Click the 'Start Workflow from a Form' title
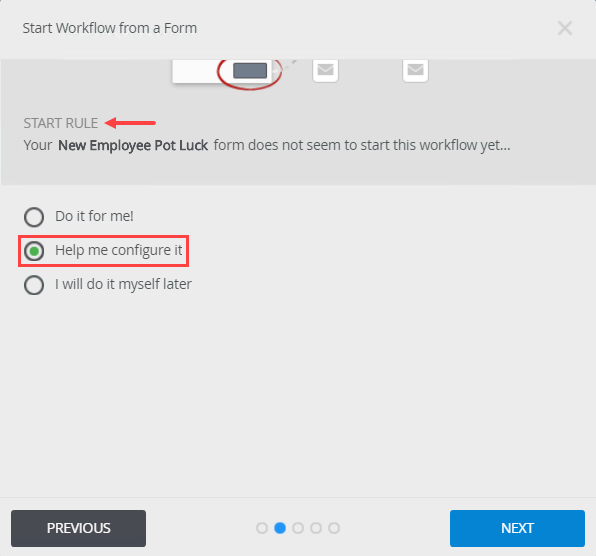 coord(110,28)
